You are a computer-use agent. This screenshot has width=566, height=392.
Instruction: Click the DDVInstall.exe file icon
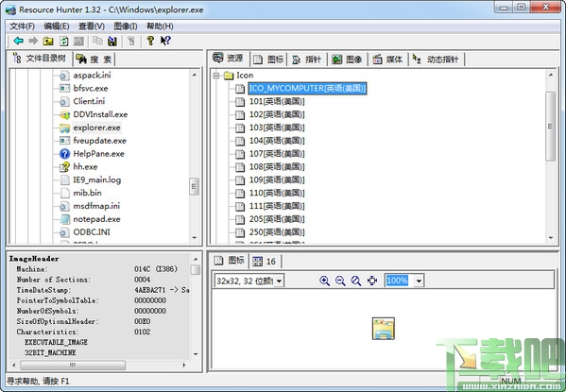64,115
